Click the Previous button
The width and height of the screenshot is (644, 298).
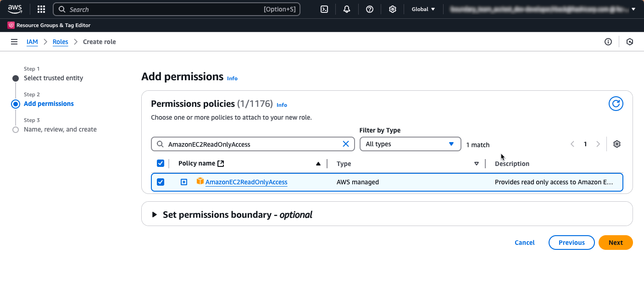pyautogui.click(x=572, y=243)
